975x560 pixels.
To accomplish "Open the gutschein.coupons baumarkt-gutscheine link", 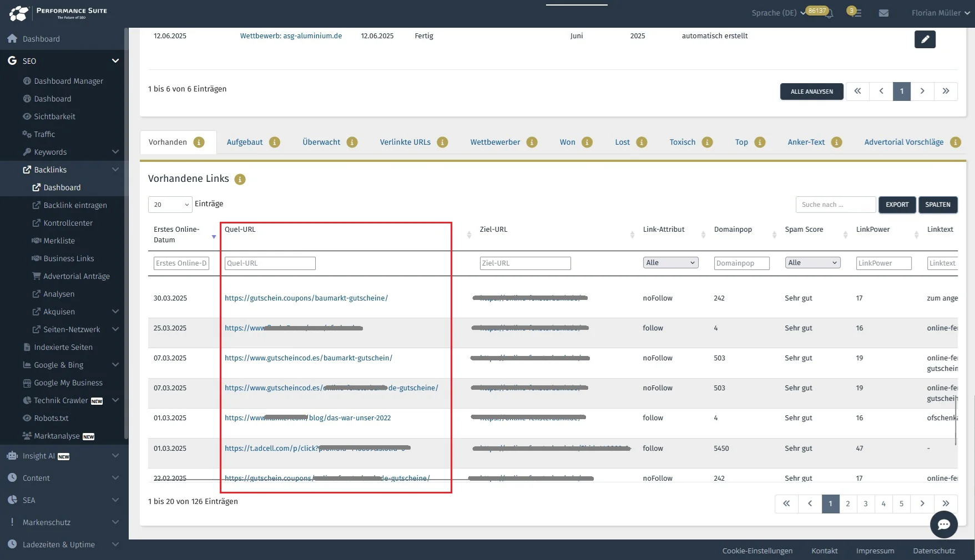I will (306, 298).
